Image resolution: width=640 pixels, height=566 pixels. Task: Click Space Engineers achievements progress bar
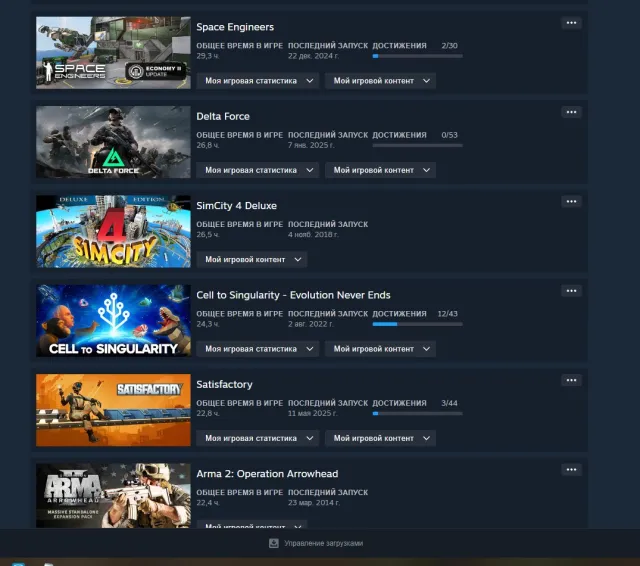[x=418, y=56]
